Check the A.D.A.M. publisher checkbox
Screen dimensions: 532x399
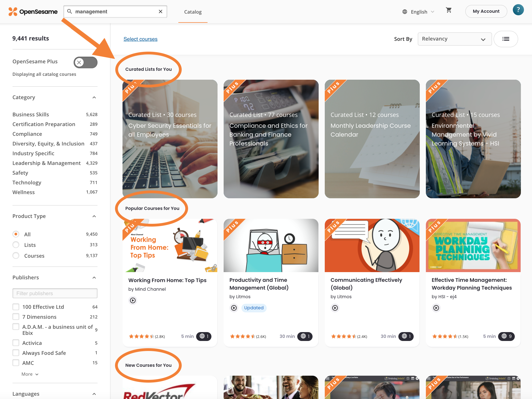16,327
